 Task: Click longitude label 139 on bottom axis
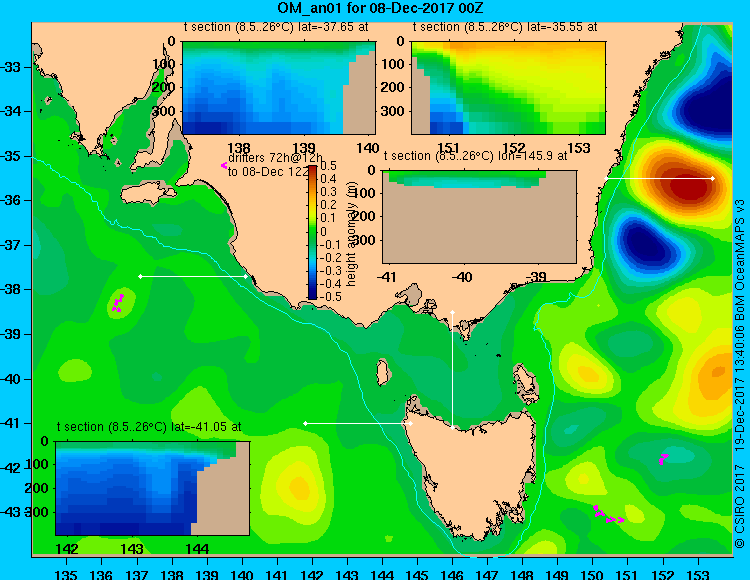(207, 574)
